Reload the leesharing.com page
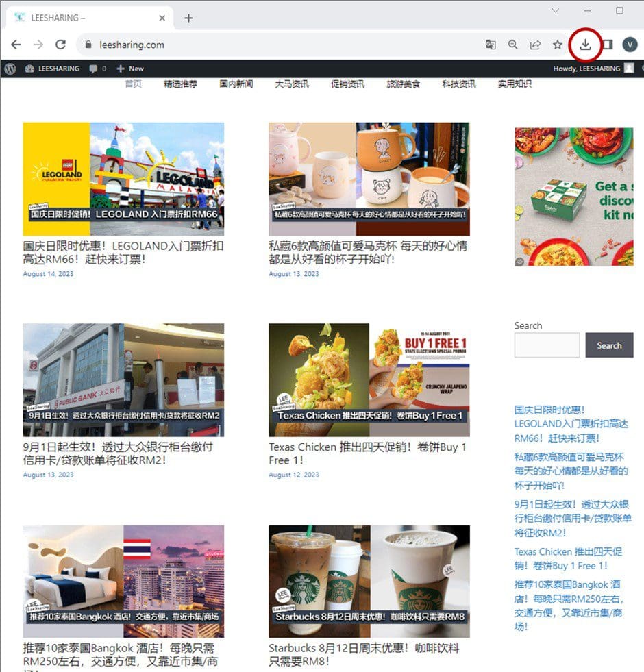 pos(61,45)
